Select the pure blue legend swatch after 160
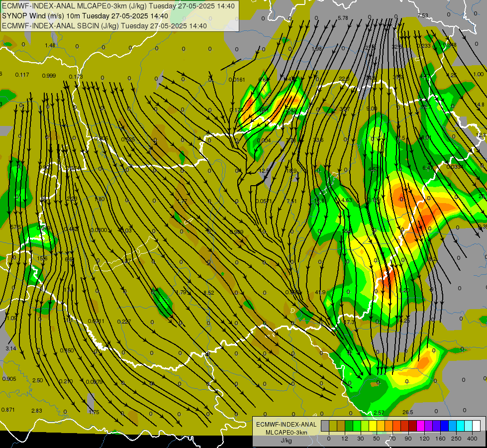The height and width of the screenshot is (448, 487). (445, 426)
